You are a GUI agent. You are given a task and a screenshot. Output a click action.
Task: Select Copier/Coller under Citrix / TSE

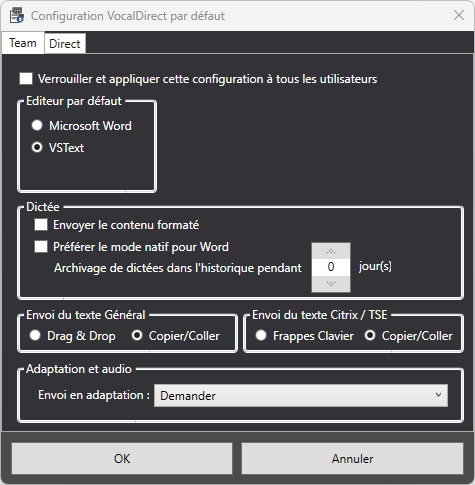[x=370, y=335]
